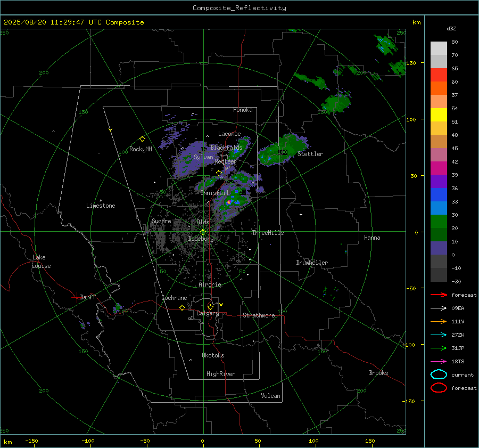
Task: Click the Airdrie city label
Action: 210,284
